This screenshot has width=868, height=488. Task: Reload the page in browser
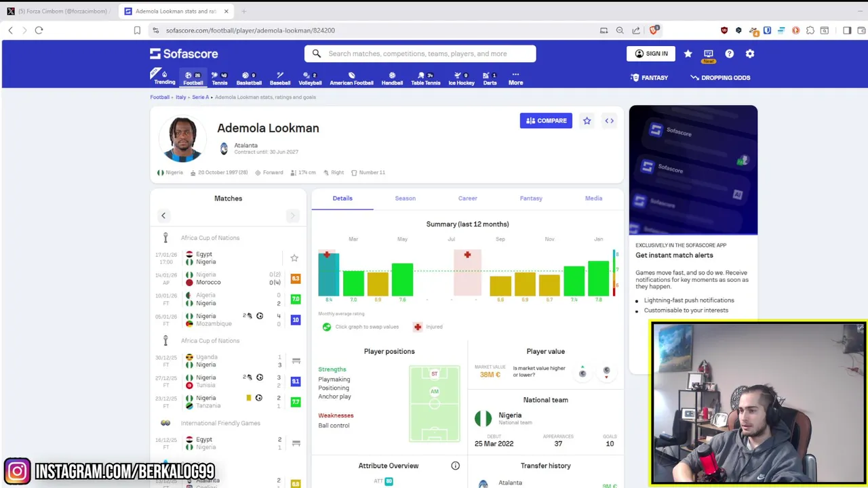(x=39, y=30)
